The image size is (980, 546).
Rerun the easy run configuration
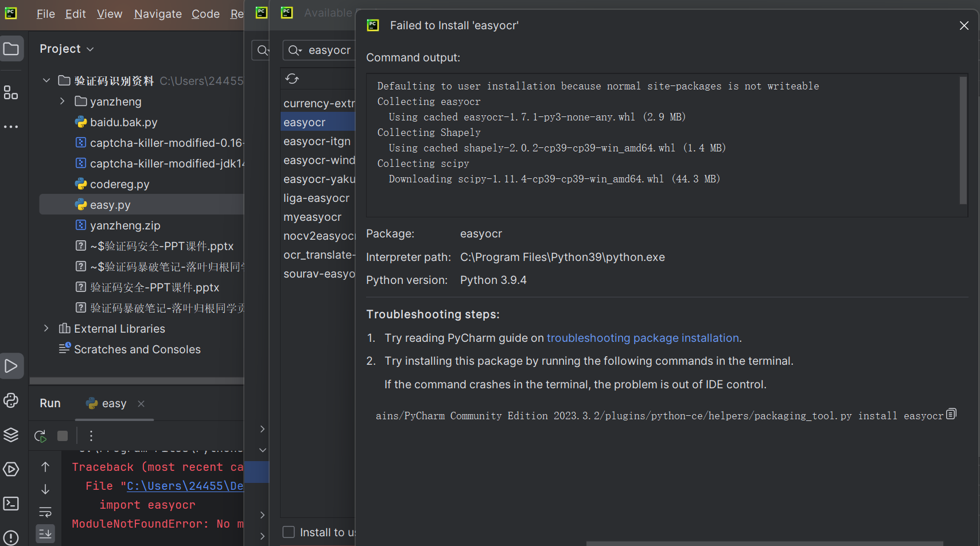tap(40, 436)
